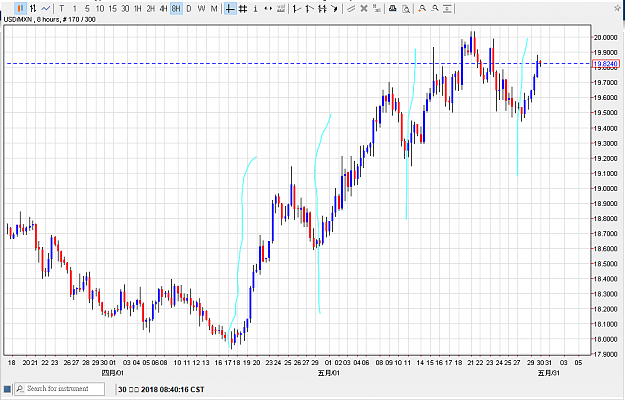625x400 pixels.
Task: Click the search magnifier in instrument box
Action: [20, 388]
